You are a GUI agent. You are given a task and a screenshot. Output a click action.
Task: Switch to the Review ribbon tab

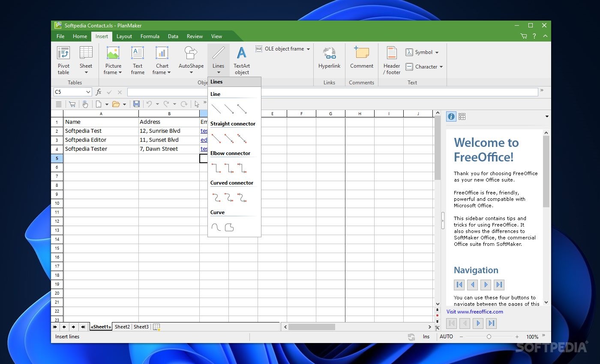pos(195,36)
